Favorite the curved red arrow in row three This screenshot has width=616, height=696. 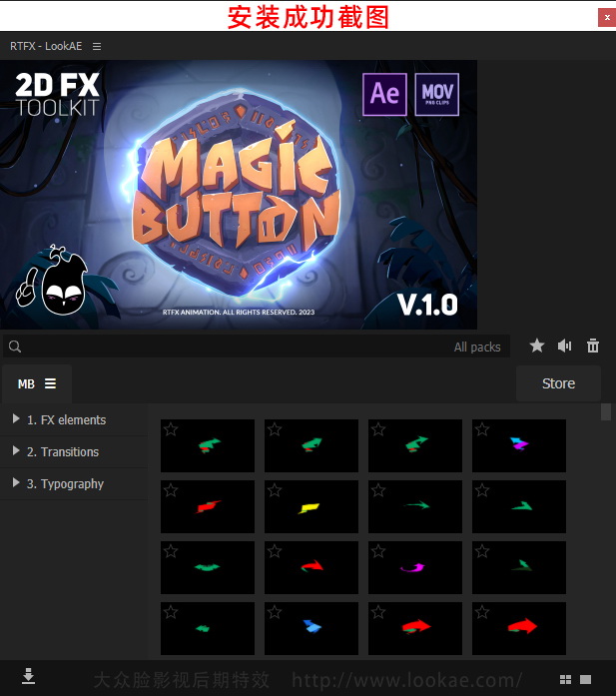(275, 551)
